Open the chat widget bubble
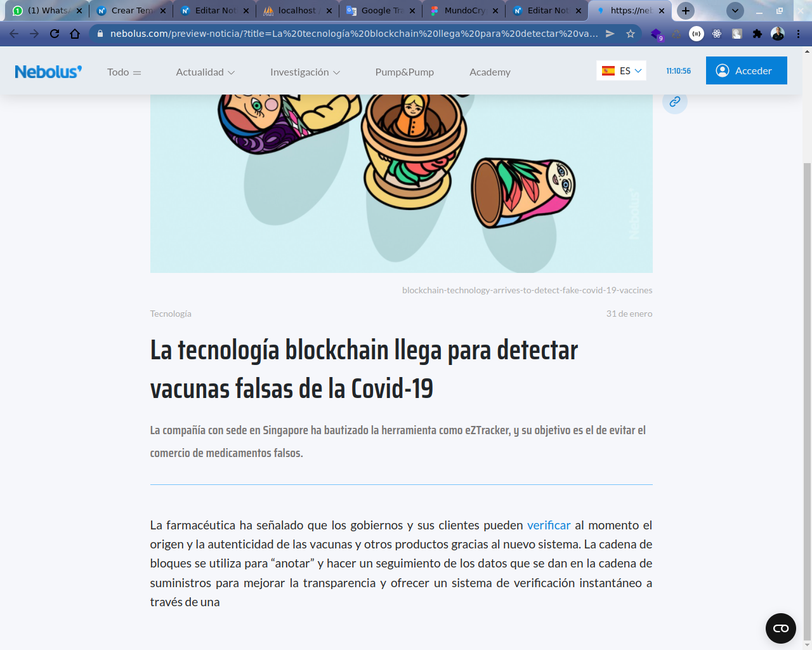The image size is (812, 650). (780, 628)
